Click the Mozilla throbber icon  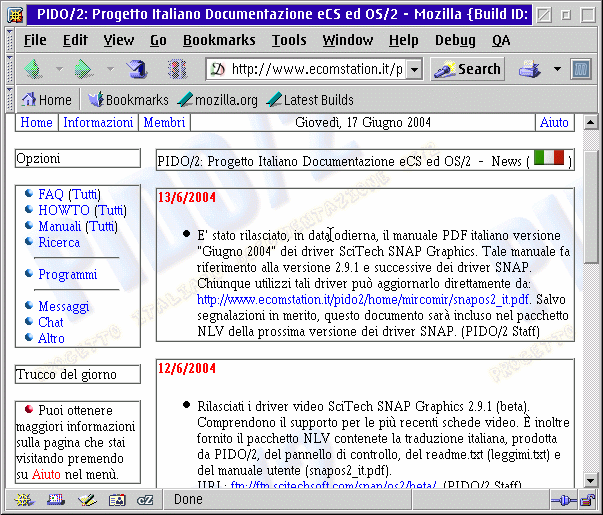[581, 69]
